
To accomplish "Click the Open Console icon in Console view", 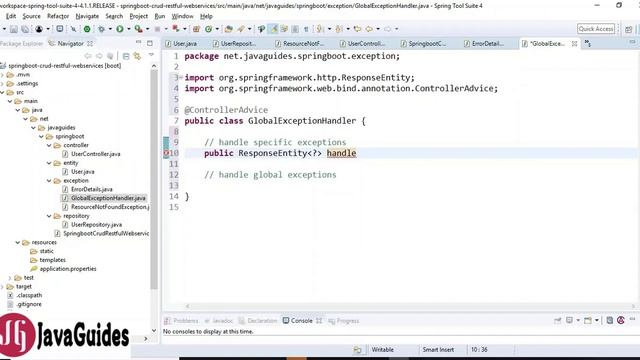I will [x=588, y=320].
